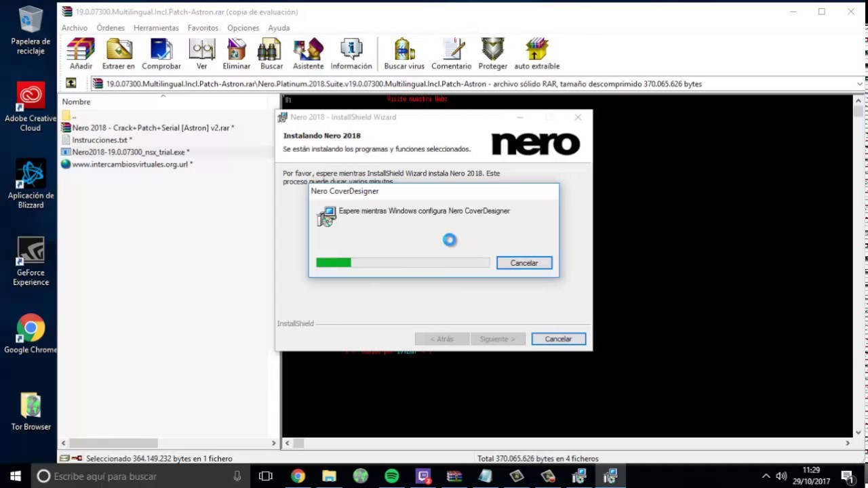
Task: Click the up one level folder icon
Action: 71,83
